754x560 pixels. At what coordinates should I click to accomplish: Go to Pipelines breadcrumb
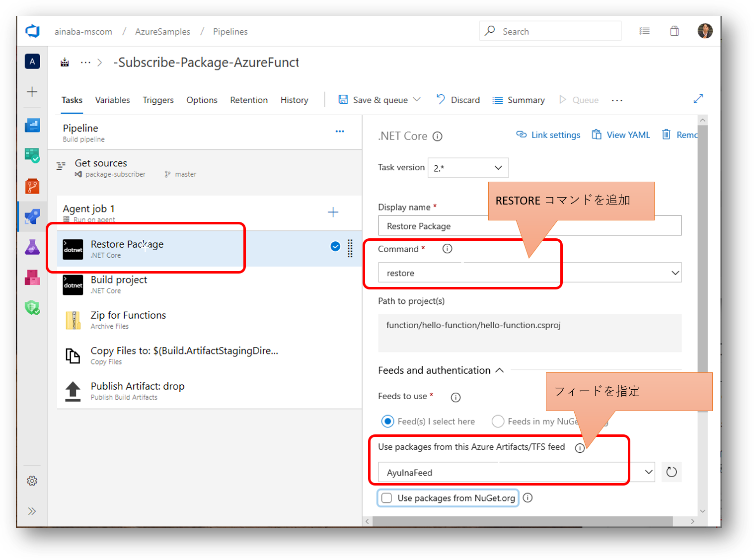pos(230,32)
